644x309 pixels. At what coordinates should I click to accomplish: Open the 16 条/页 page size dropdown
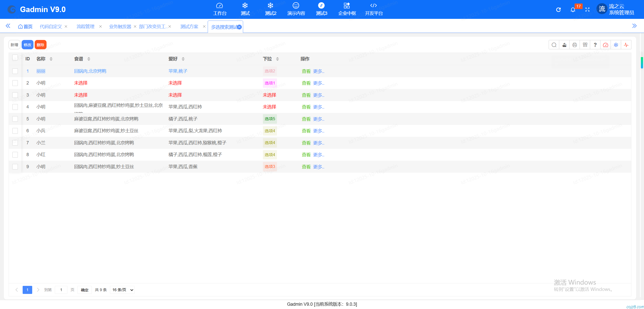point(122,290)
